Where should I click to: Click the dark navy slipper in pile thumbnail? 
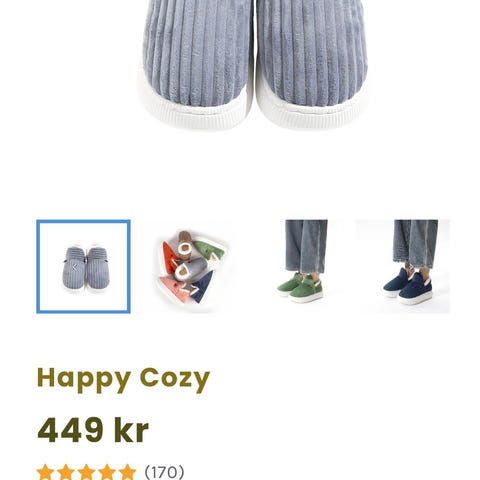[203, 287]
